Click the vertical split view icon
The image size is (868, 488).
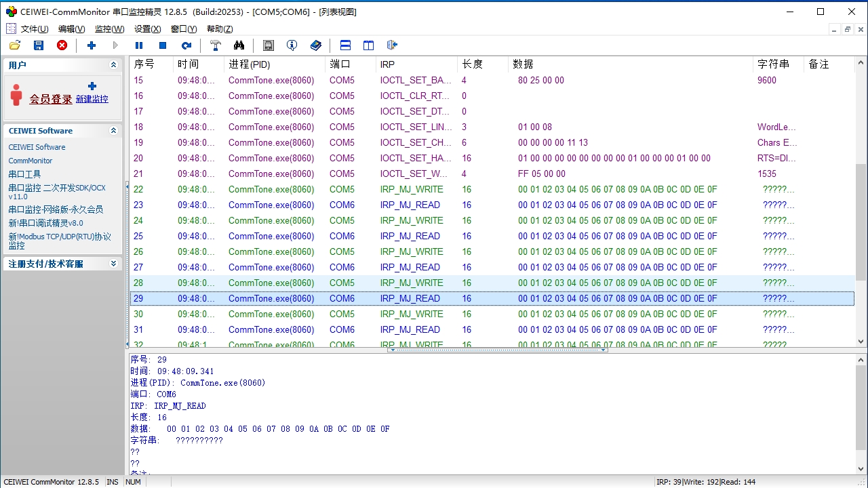coord(368,45)
